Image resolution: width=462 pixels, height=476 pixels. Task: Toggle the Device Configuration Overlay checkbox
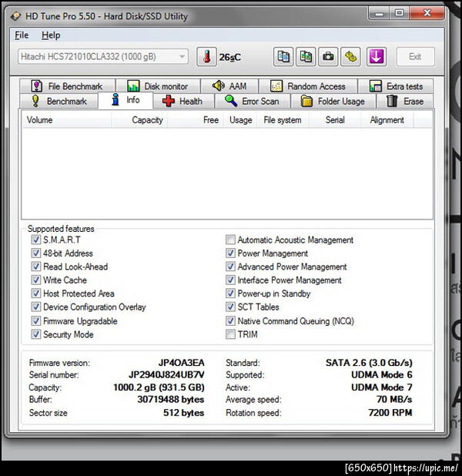click(x=36, y=307)
